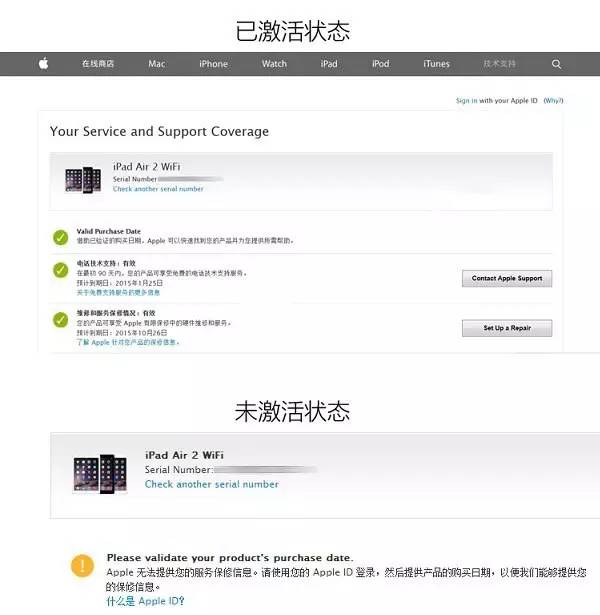Open the search magnifier icon
The width and height of the screenshot is (600, 615).
tap(557, 64)
